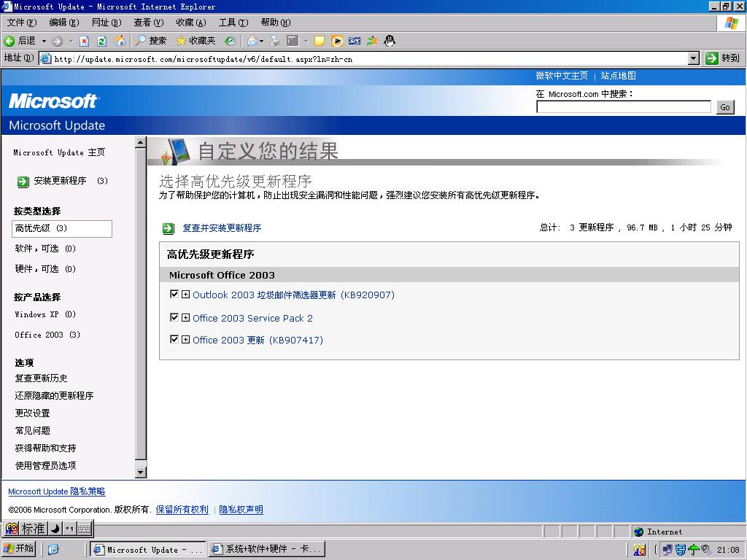The width and height of the screenshot is (747, 560).
Task: Open the address bar dropdown arrow
Action: [694, 58]
